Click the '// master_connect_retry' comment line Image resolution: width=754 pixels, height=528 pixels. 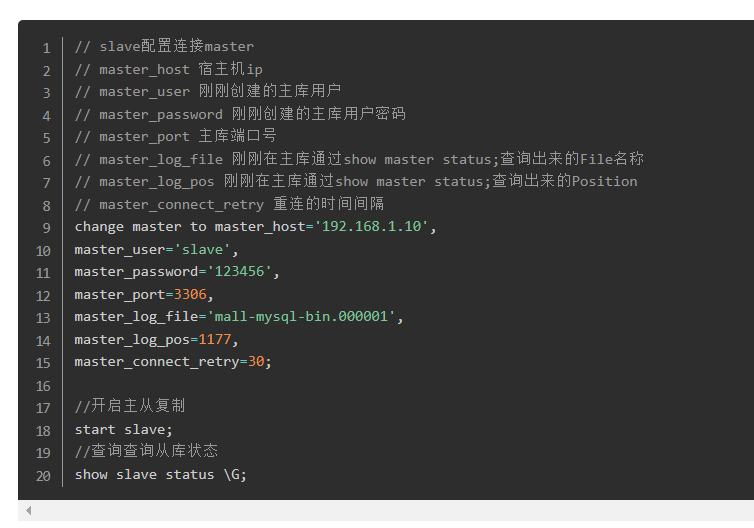pyautogui.click(x=229, y=205)
